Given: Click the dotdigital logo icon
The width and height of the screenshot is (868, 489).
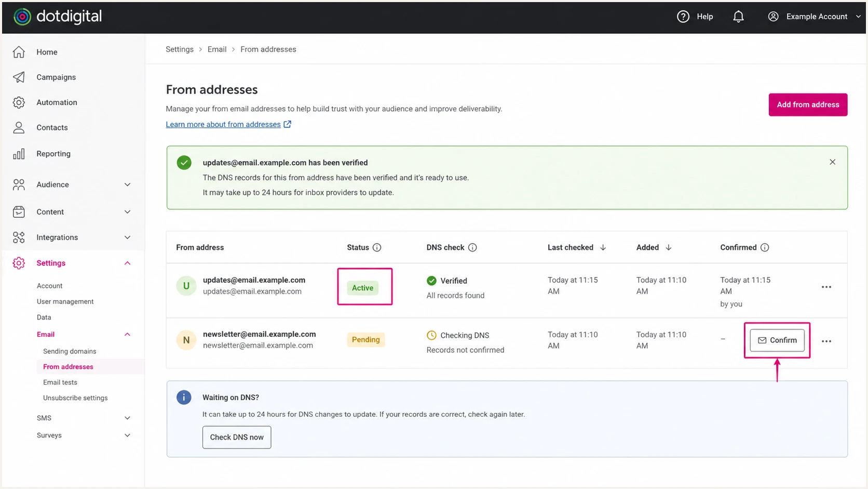Looking at the screenshot, I should 22,17.
